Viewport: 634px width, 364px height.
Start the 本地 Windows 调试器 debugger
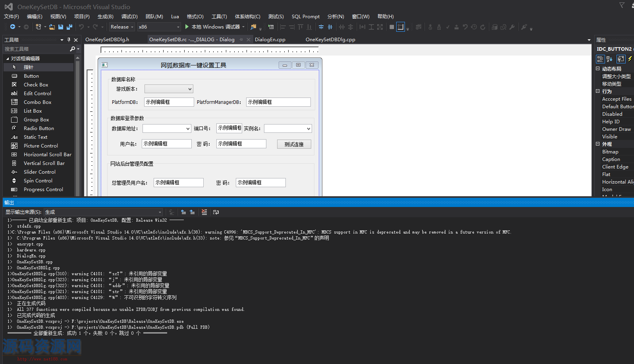pyautogui.click(x=212, y=27)
